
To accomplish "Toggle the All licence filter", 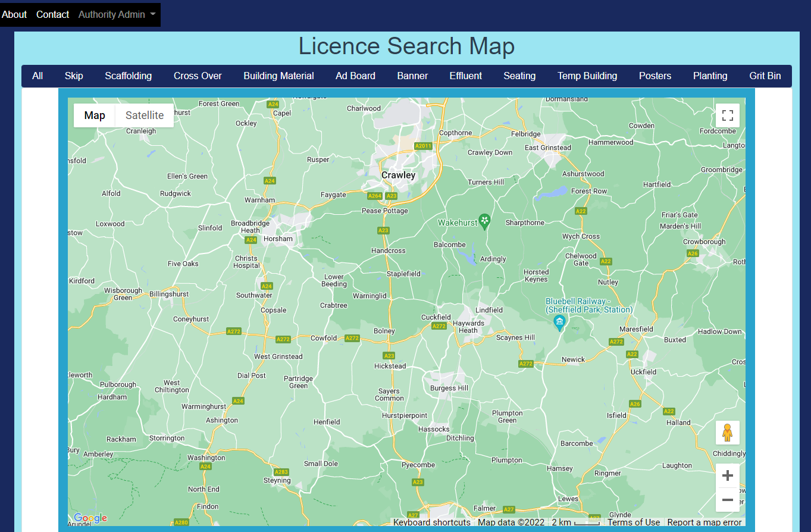I will point(37,76).
